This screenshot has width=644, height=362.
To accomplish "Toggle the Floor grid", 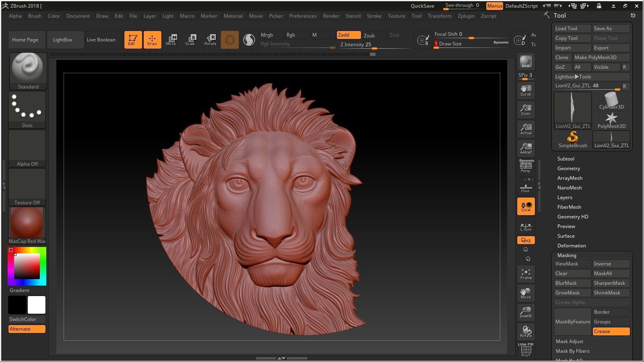I will click(x=526, y=187).
